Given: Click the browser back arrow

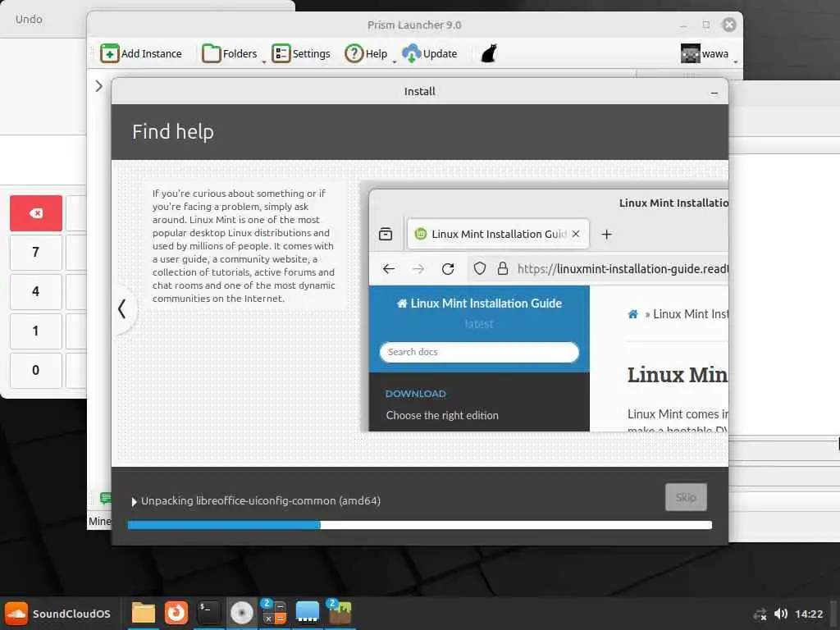Looking at the screenshot, I should click(389, 269).
